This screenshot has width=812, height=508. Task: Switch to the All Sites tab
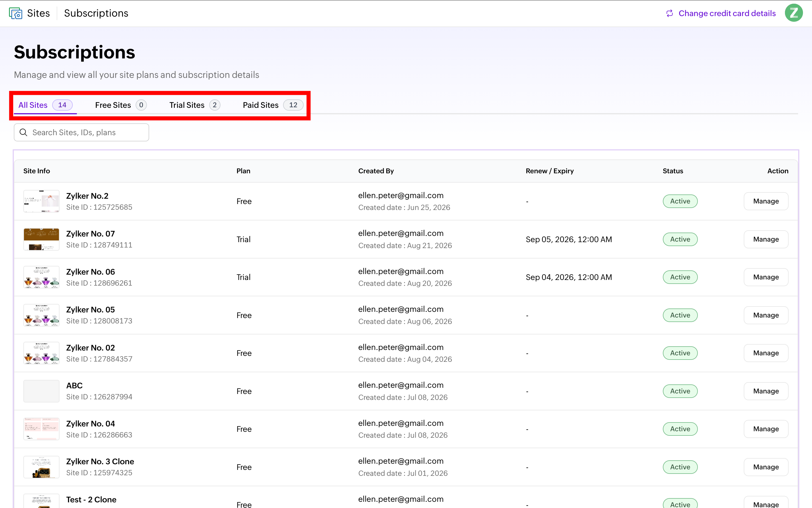(x=45, y=105)
